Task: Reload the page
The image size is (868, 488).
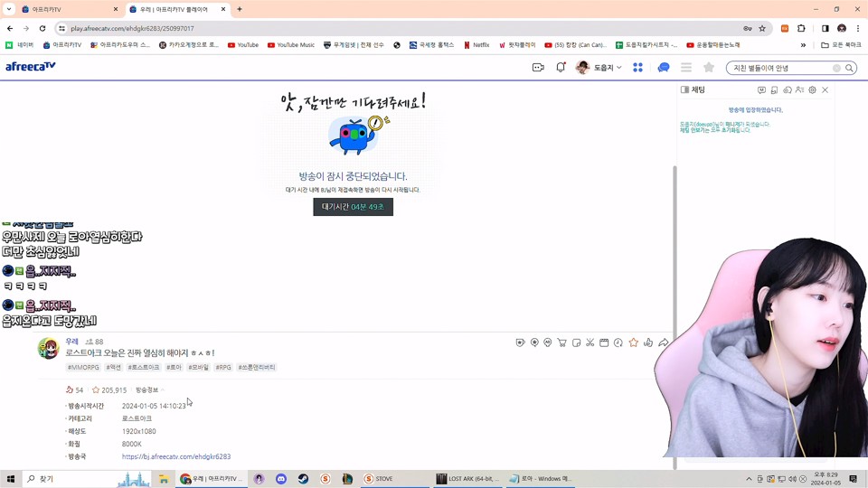Action: 42,28
